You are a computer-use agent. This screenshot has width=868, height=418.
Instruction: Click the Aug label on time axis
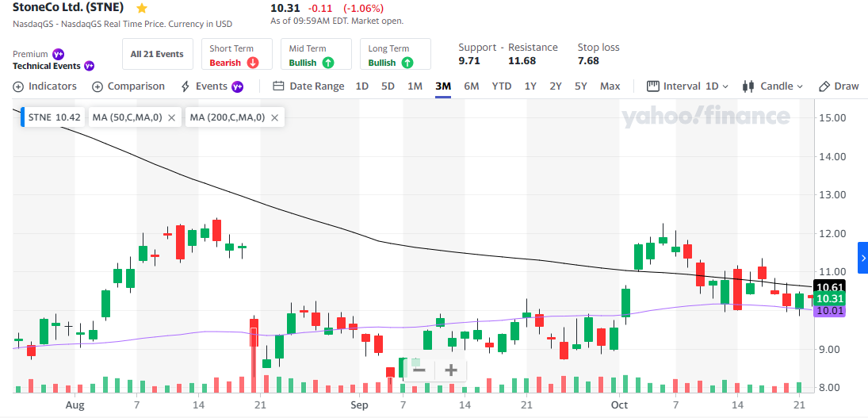pyautogui.click(x=75, y=405)
